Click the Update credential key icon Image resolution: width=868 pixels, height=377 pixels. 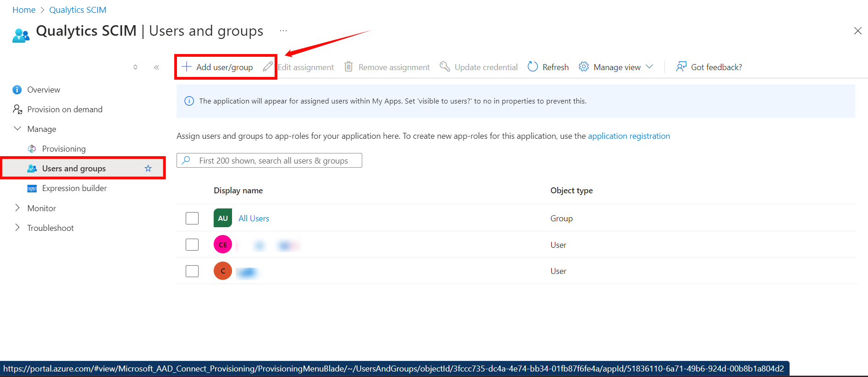tap(445, 67)
